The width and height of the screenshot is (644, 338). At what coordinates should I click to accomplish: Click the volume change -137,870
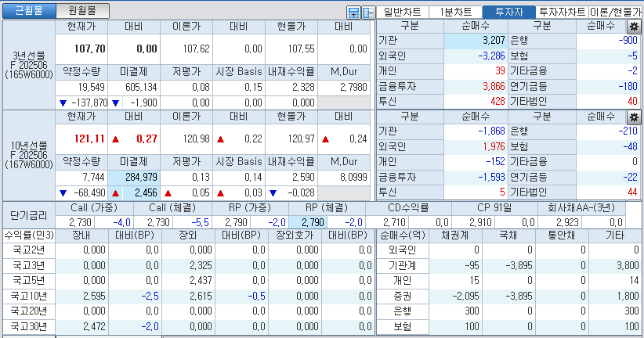(x=89, y=102)
